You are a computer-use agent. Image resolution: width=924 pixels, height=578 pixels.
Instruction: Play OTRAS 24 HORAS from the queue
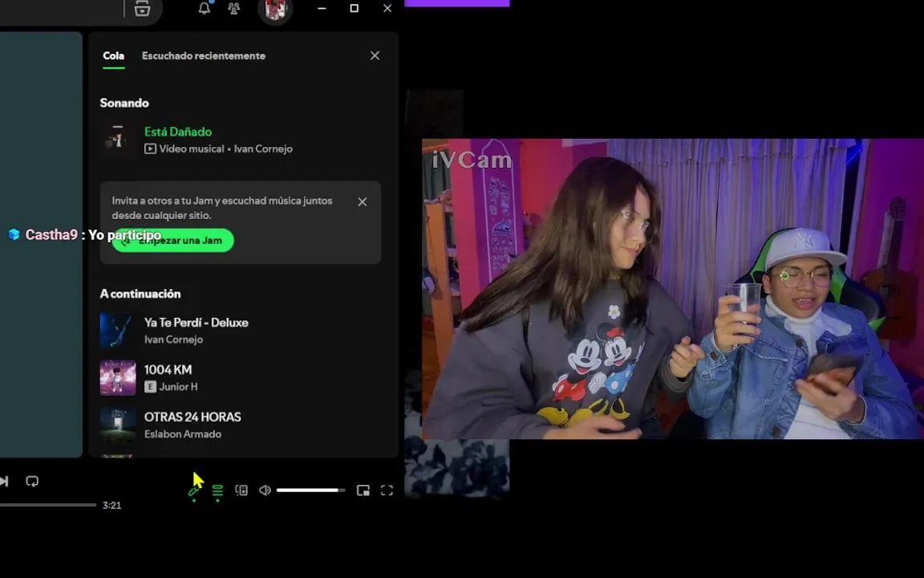(x=192, y=417)
